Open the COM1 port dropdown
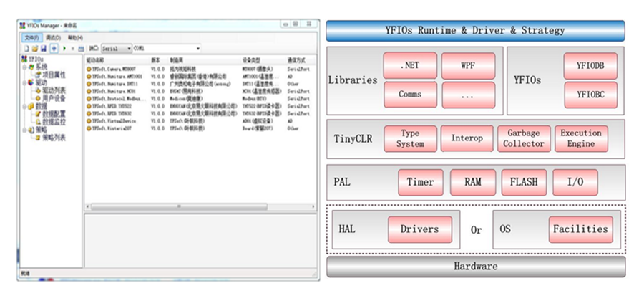This screenshot has height=301, width=644. click(x=167, y=49)
